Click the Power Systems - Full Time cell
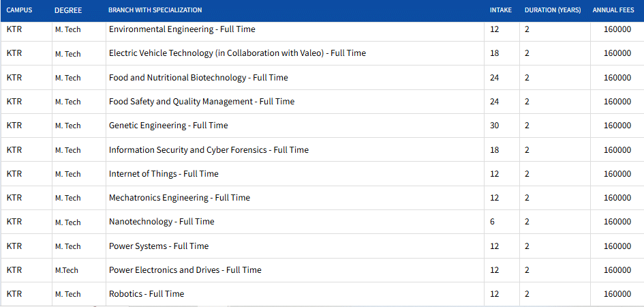 tap(159, 246)
